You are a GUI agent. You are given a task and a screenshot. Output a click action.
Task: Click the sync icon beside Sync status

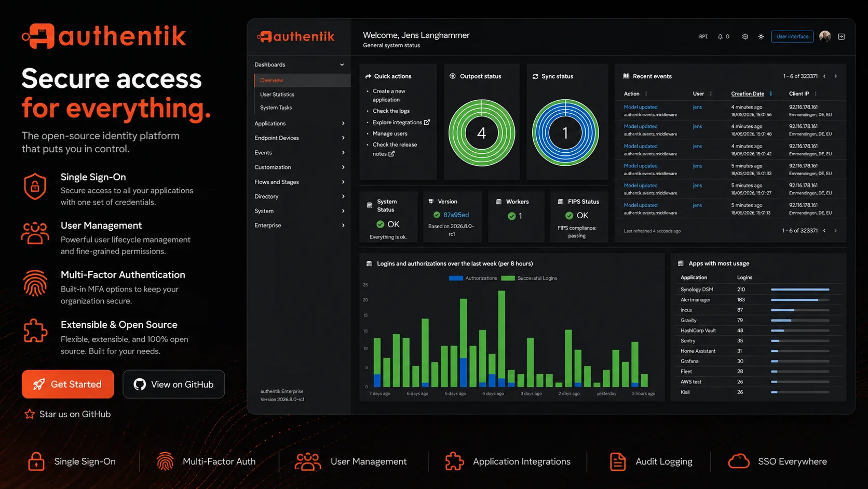[x=535, y=76]
